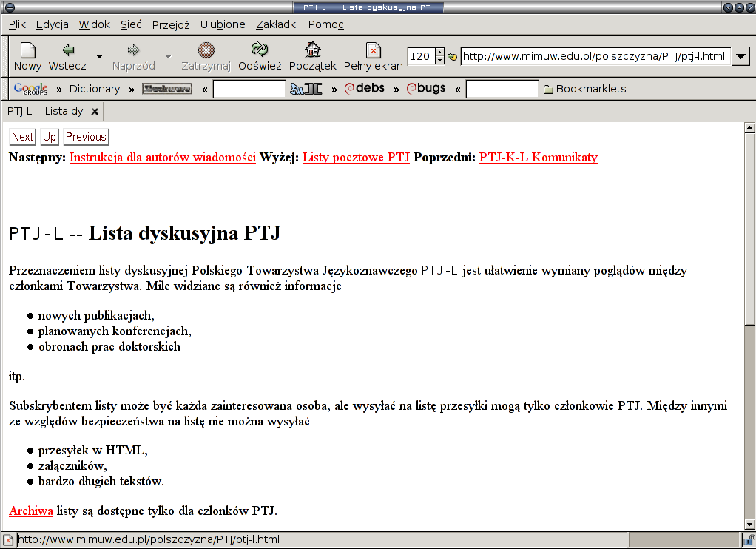Open the Widok menu
The image size is (756, 549).
(x=95, y=24)
